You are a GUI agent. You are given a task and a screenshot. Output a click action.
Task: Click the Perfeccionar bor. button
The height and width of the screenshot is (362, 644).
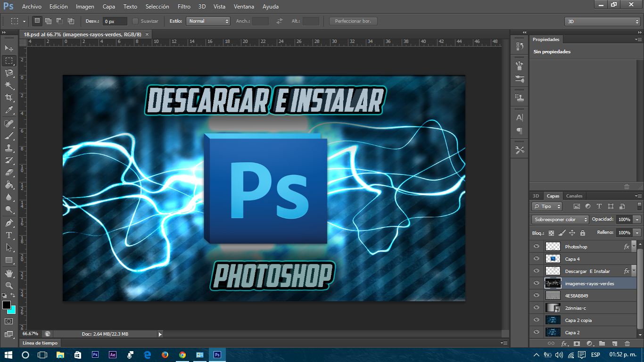[x=353, y=21]
